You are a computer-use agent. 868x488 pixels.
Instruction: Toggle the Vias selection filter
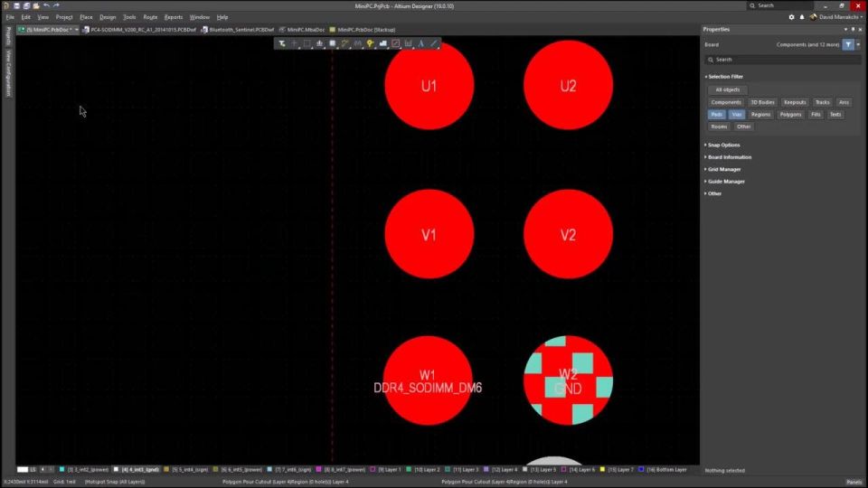click(736, 115)
